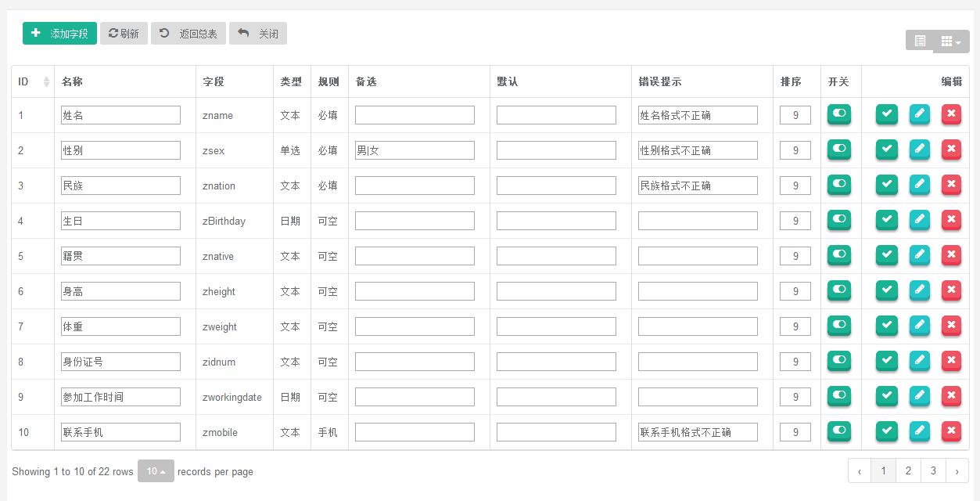This screenshot has width=980, height=501.
Task: Open the records per page dropdown
Action: pyautogui.click(x=156, y=471)
